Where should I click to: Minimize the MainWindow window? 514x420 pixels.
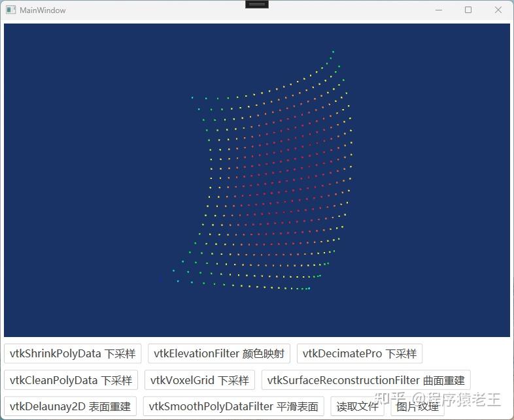coord(439,10)
